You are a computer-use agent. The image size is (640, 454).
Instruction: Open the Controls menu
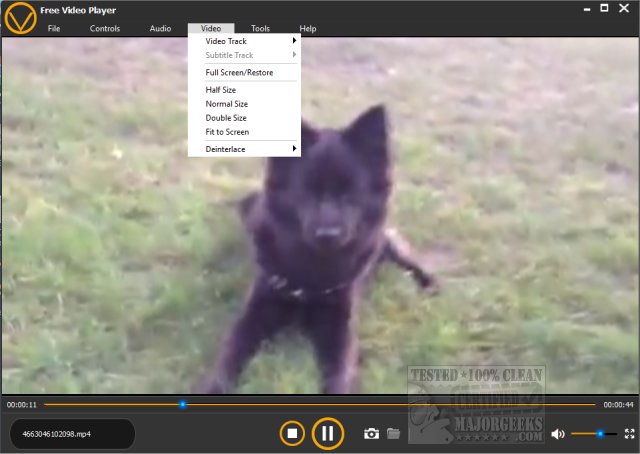click(x=105, y=29)
